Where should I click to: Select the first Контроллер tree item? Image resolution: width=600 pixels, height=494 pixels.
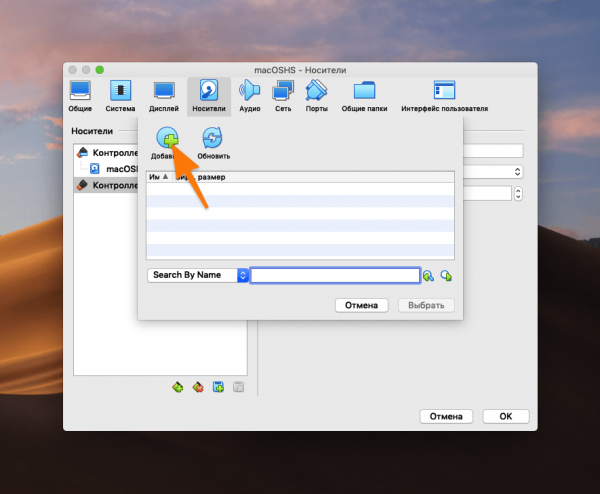click(107, 153)
